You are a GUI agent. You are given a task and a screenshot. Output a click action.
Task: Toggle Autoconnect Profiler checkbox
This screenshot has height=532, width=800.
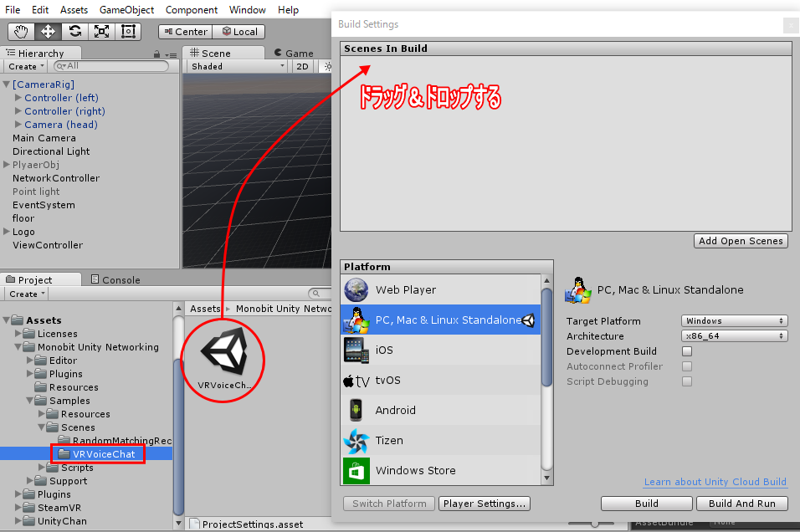point(687,366)
